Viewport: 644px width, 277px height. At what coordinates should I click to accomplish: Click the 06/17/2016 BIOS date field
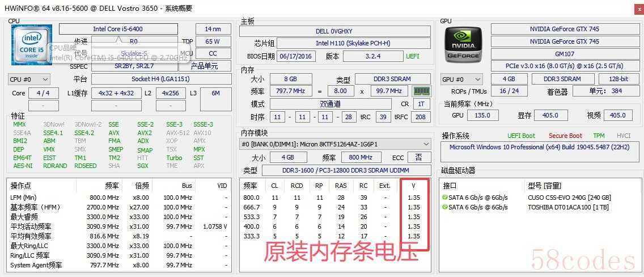pos(296,56)
